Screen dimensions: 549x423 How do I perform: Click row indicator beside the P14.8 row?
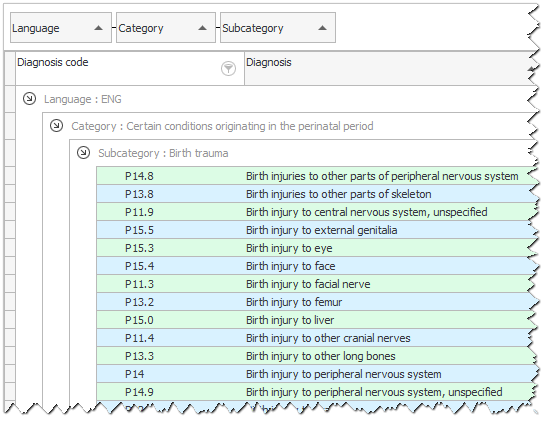click(10, 176)
